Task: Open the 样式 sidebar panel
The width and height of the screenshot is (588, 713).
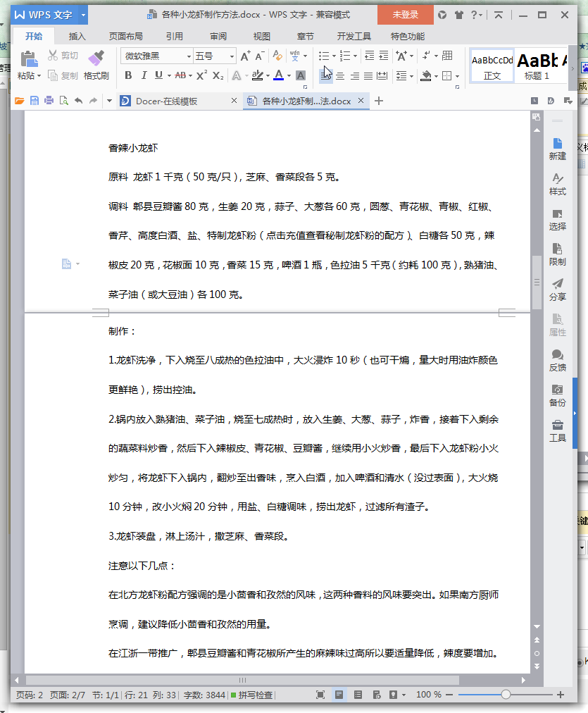Action: pyautogui.click(x=557, y=185)
